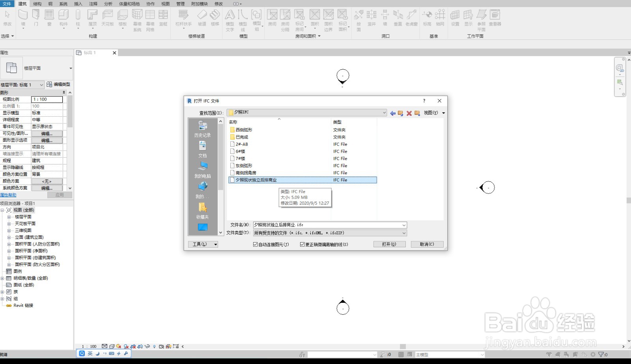631x364 pixels.
Task: Switch to the 注释 annotate ribbon tab
Action: tap(93, 4)
